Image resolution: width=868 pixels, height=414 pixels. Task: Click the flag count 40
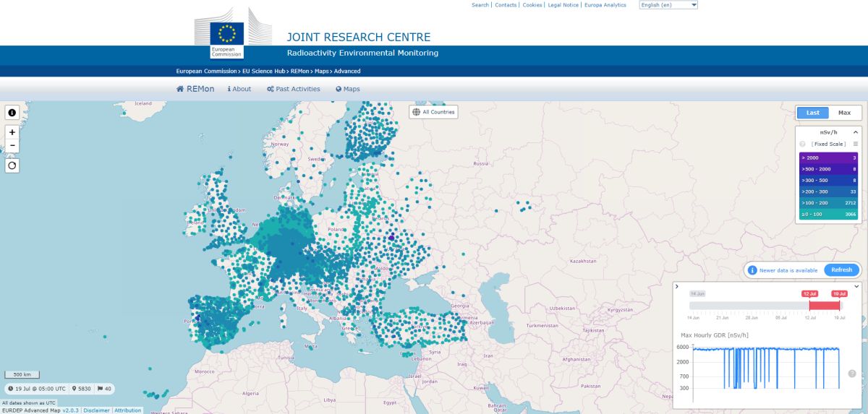[x=104, y=389]
